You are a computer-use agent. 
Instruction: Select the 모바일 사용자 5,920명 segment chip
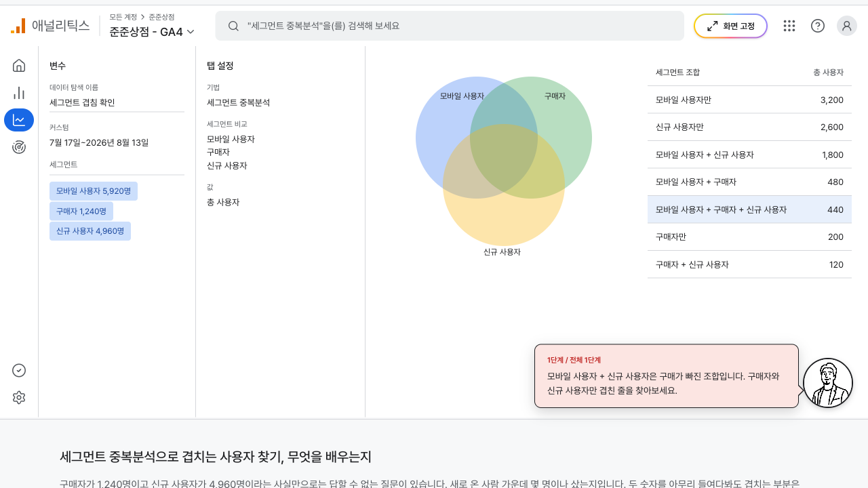click(94, 191)
